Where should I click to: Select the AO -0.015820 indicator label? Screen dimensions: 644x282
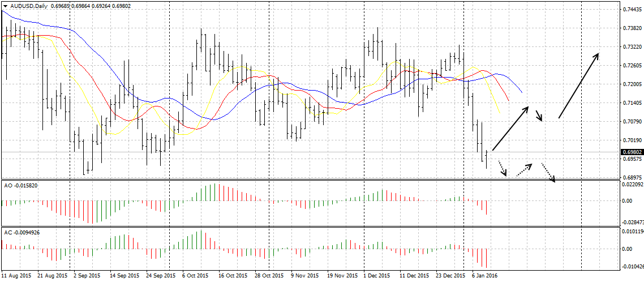21,185
